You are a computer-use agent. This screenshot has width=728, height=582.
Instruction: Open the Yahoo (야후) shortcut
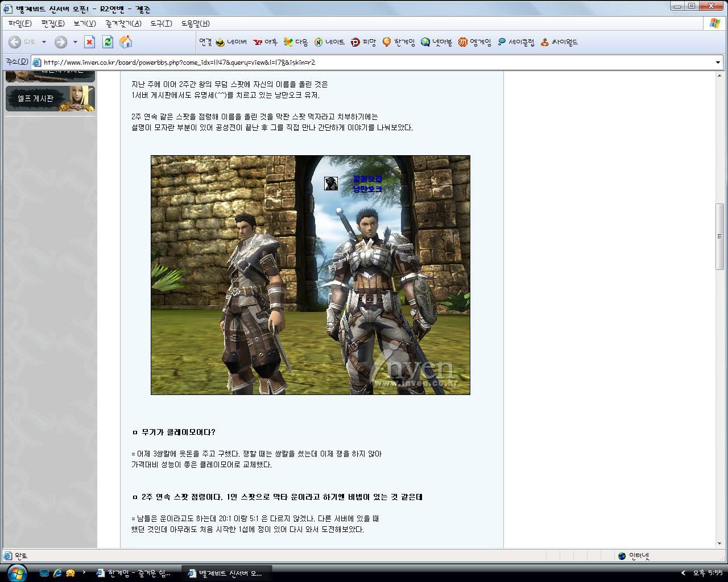tap(265, 41)
